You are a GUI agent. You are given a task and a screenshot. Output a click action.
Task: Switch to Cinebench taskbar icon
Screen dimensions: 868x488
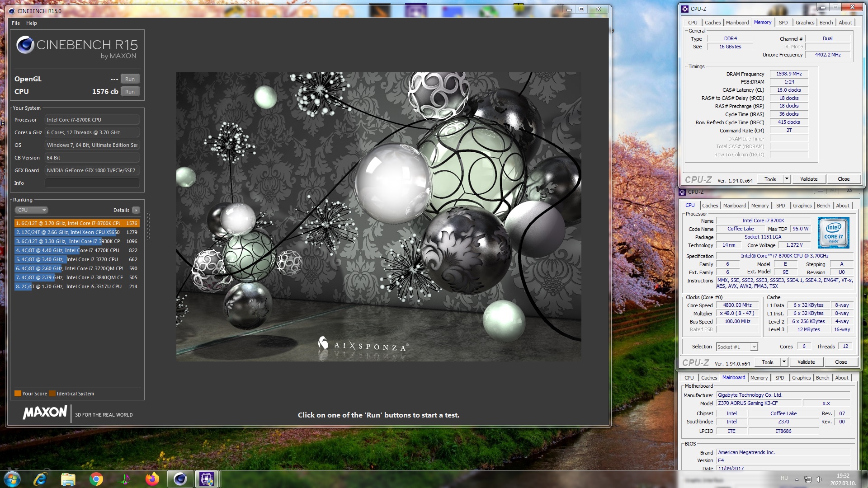[x=180, y=479]
